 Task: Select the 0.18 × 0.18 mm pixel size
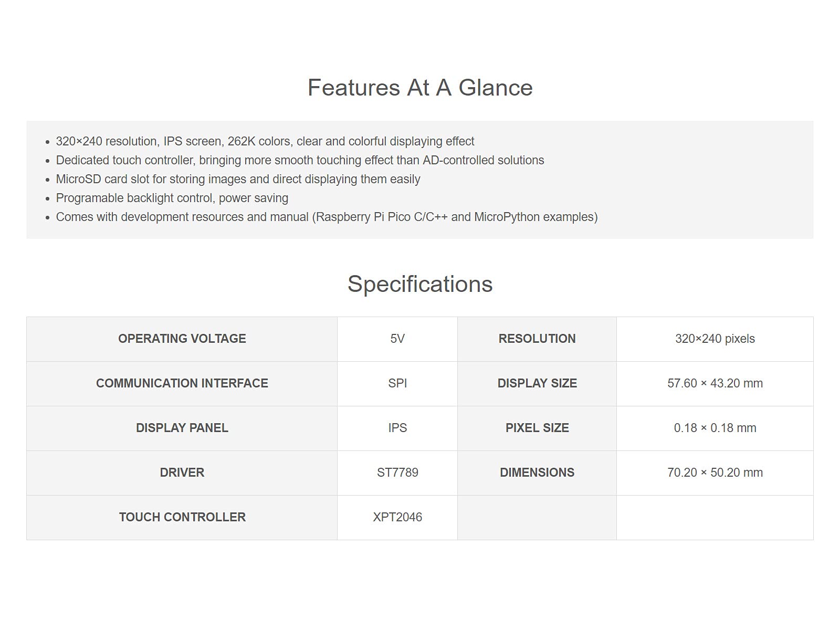coord(715,428)
